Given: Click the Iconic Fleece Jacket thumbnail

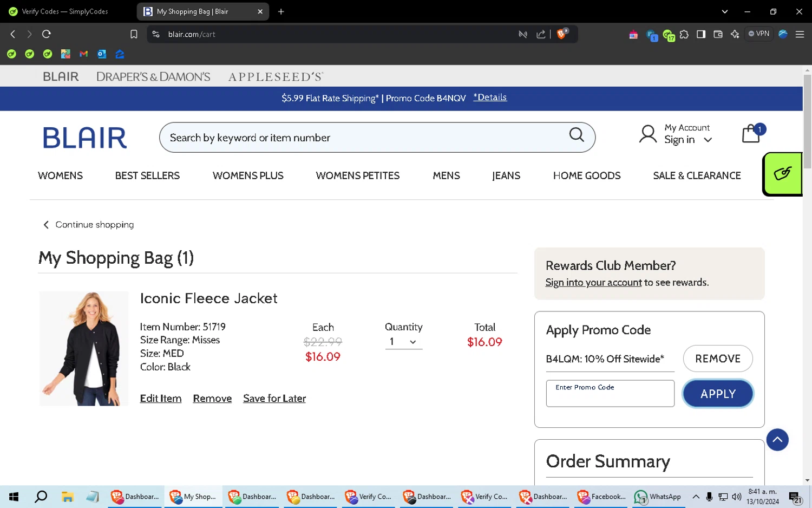Looking at the screenshot, I should click(84, 348).
